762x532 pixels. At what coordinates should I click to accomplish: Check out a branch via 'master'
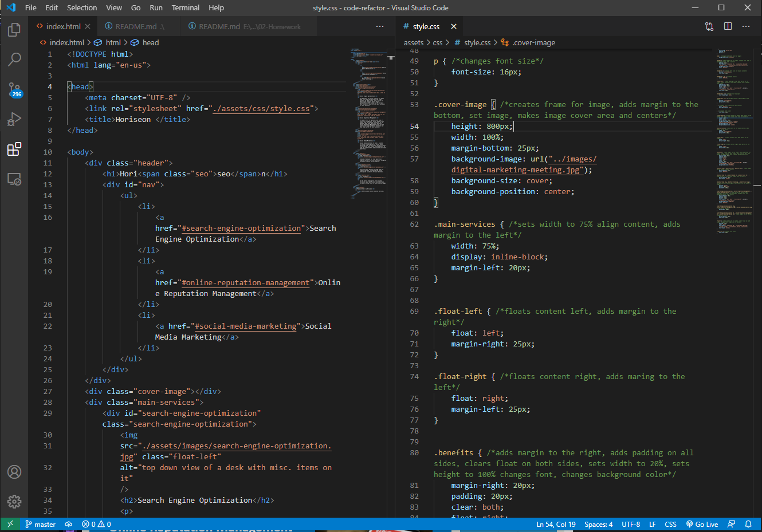pos(40,524)
